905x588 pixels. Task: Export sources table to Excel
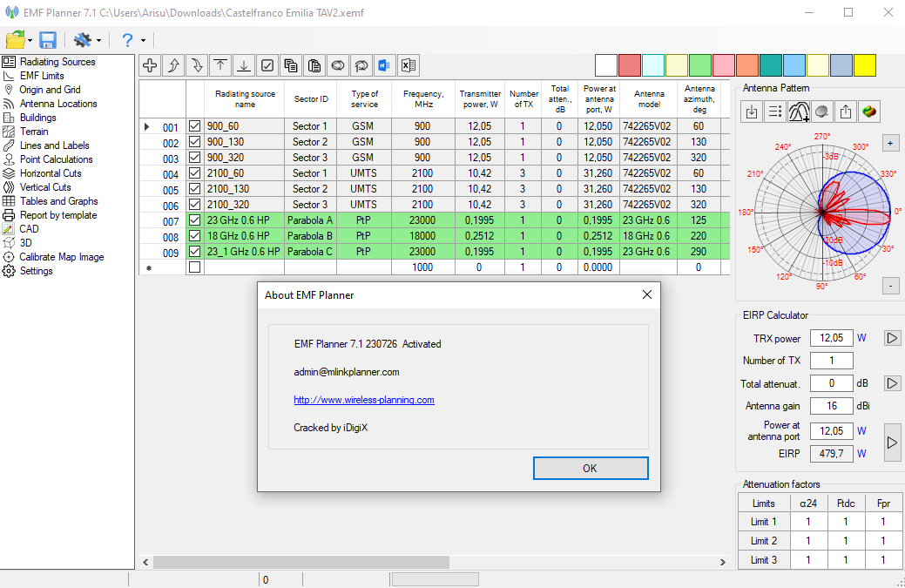click(x=408, y=66)
